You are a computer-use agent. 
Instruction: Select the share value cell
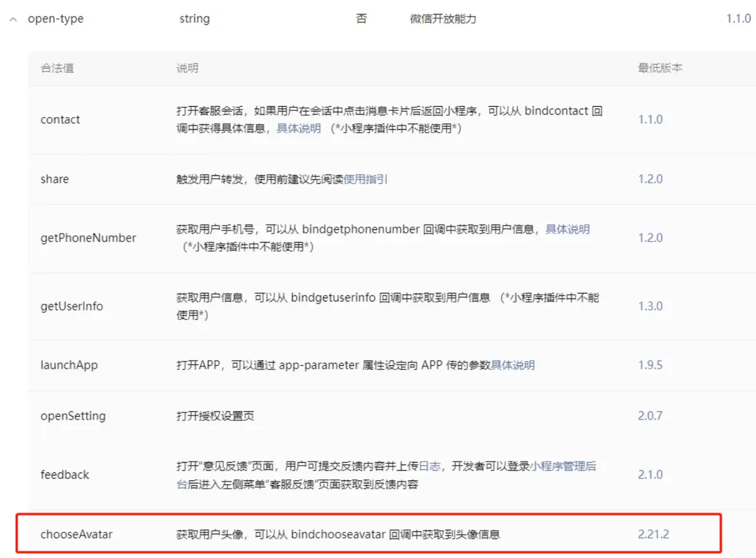click(x=54, y=179)
